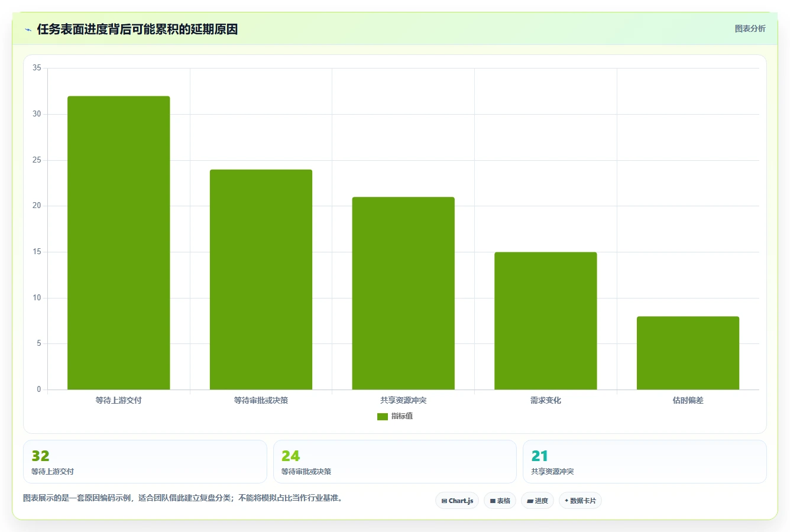Click the footnote text starting with 图表展示的是
The width and height of the screenshot is (790, 532).
pos(184,498)
